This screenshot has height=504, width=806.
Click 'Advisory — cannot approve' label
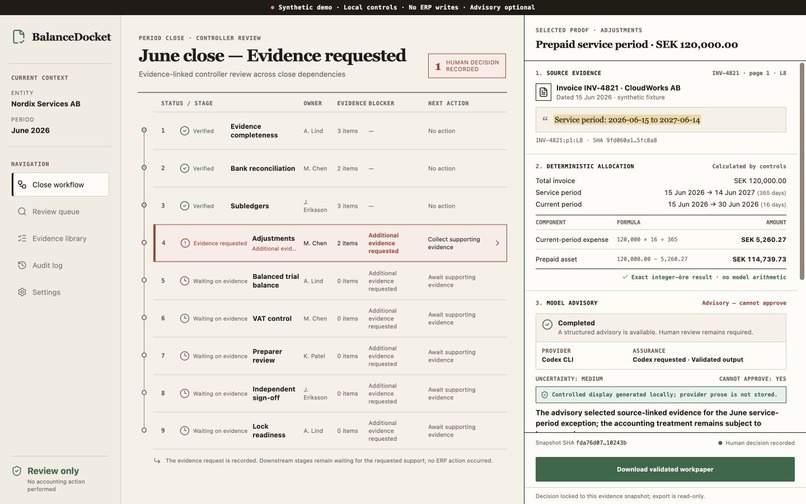coord(744,303)
